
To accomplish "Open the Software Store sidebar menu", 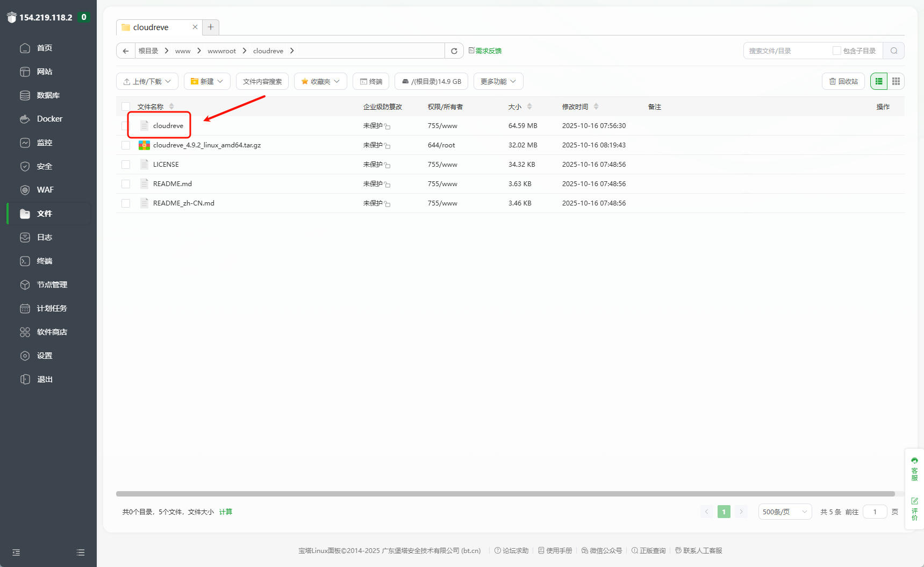I will click(x=52, y=332).
